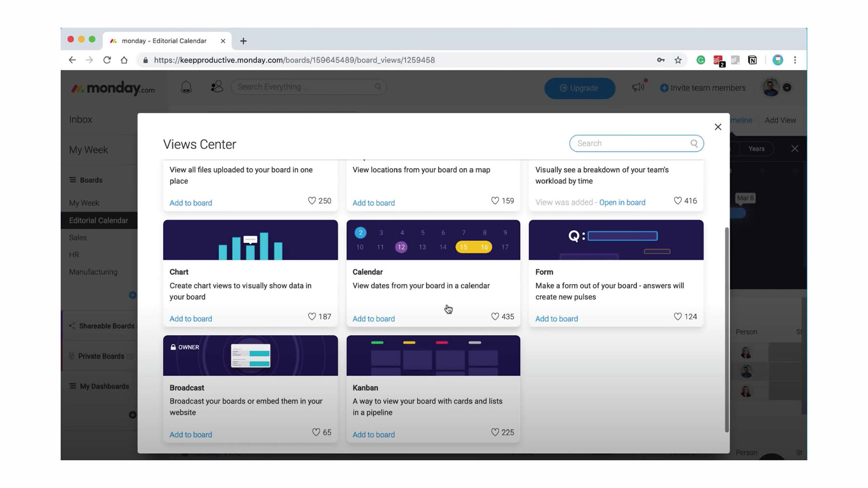Like the Calendar view heart icon
Screen dimensions: 868x488
tap(495, 316)
